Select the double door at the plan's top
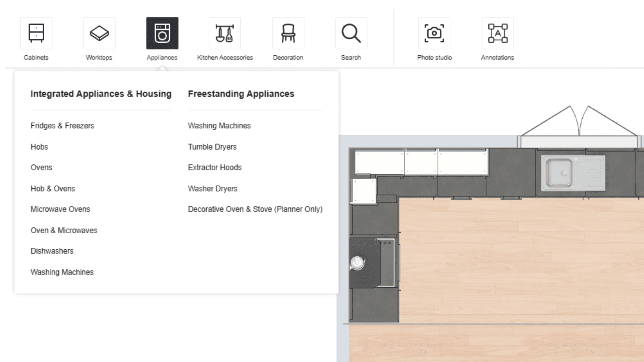The width and height of the screenshot is (644, 362). tap(579, 127)
